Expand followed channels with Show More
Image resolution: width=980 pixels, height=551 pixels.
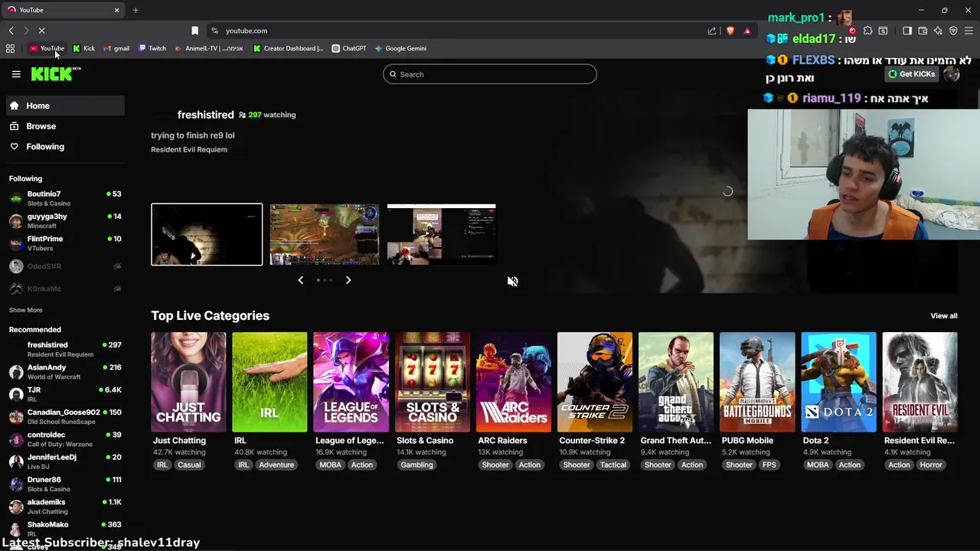point(25,310)
